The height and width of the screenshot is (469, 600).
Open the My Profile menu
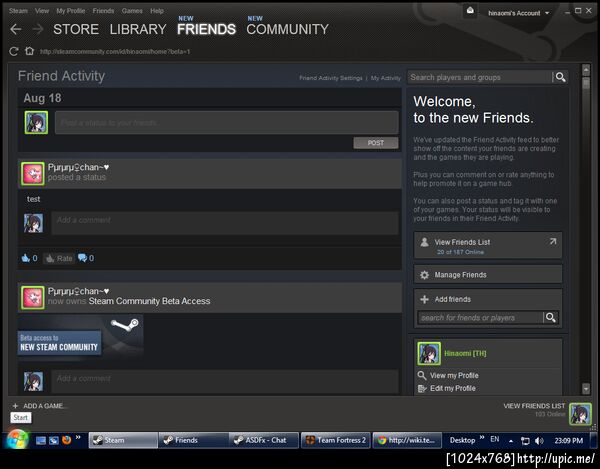[x=70, y=11]
